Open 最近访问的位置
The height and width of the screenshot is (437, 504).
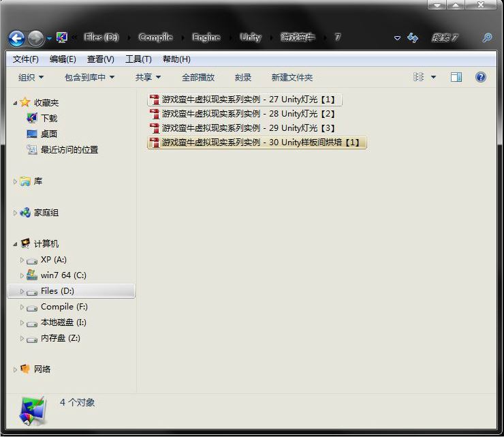69,149
